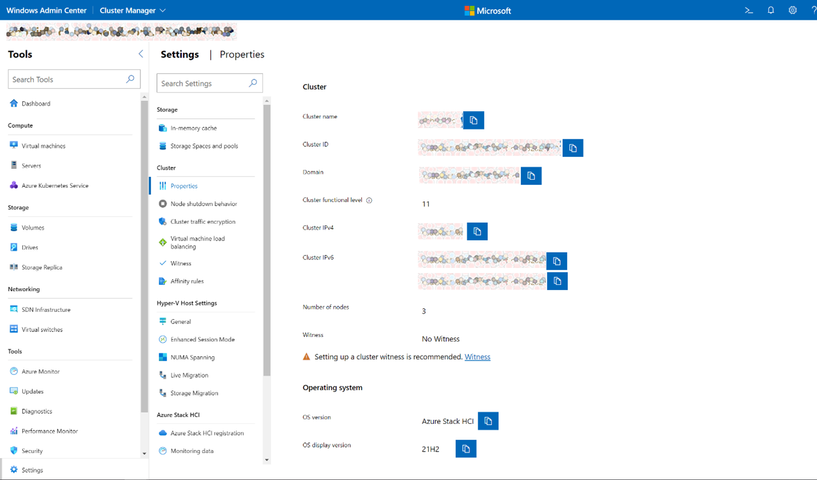Collapse the Tools pane with the chevron

pyautogui.click(x=140, y=54)
